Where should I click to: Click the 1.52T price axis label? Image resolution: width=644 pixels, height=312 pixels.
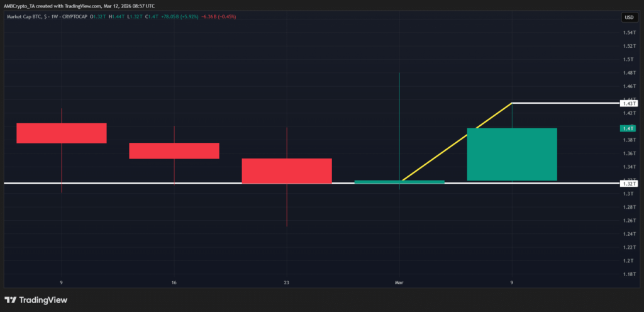[x=630, y=46]
